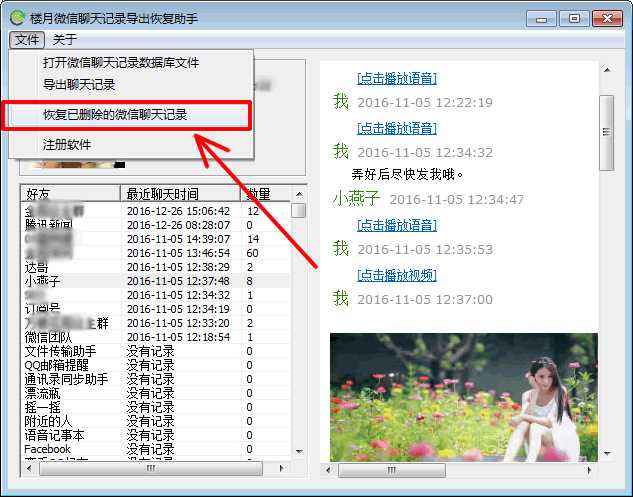This screenshot has height=497, width=633.
Task: Select the 文件传输助手 row
Action: click(155, 351)
